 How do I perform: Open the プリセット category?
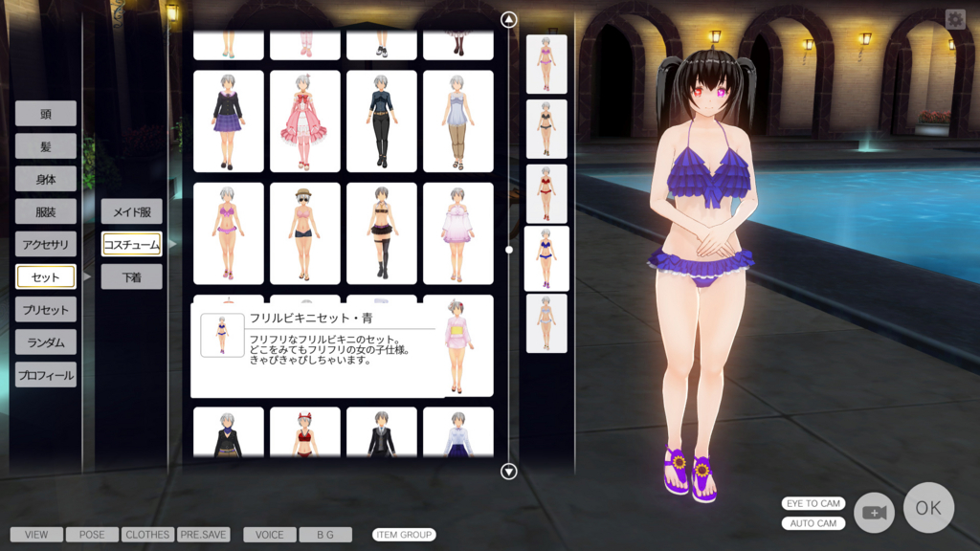[46, 310]
